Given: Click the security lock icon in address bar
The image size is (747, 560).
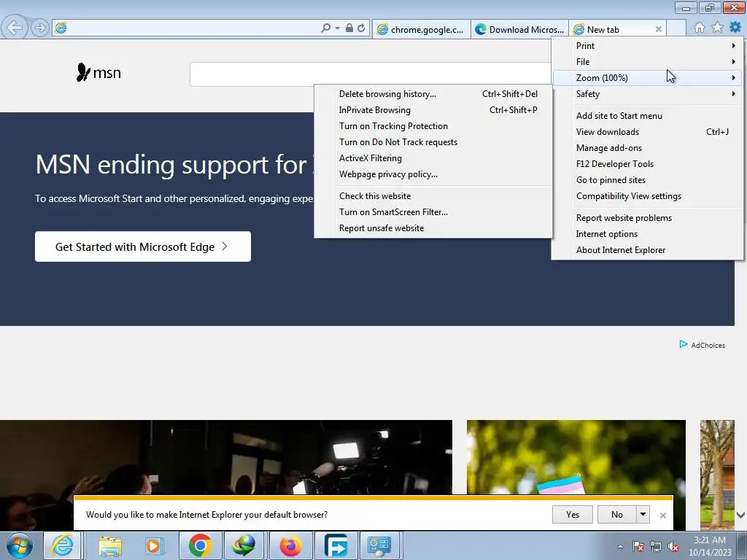Looking at the screenshot, I should 349,28.
